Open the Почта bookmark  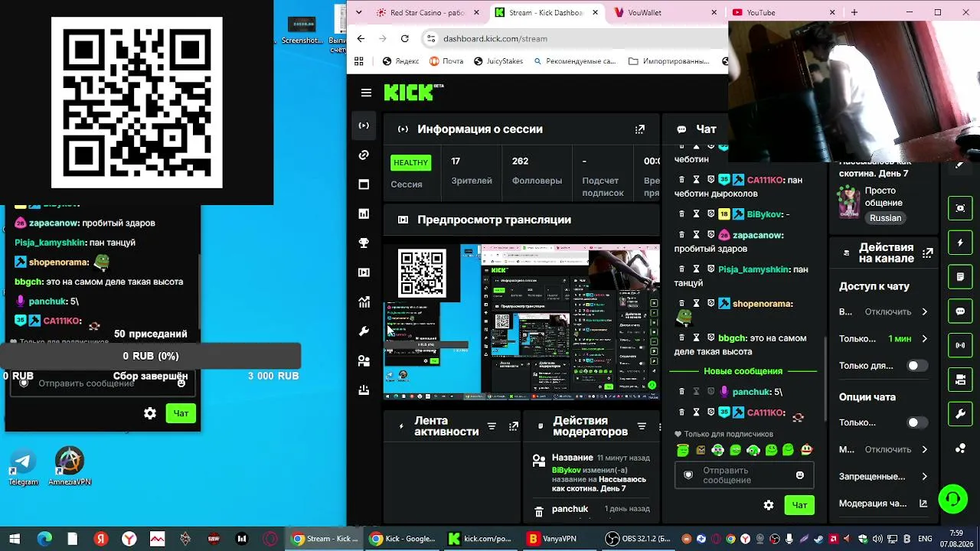[x=446, y=61]
